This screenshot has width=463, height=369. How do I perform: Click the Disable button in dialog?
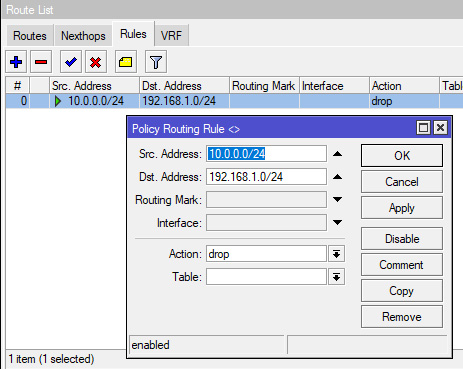[402, 239]
